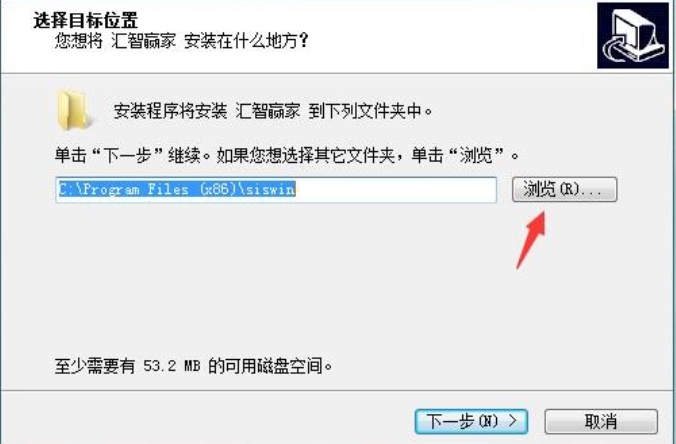Click the red arrow annotation
Screen dimensions: 676x444
coord(531,240)
